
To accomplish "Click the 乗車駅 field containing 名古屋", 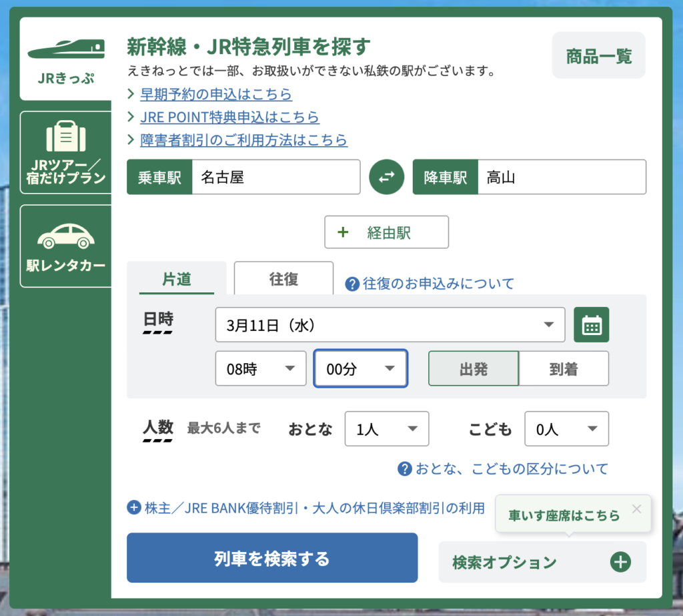I will pos(275,178).
